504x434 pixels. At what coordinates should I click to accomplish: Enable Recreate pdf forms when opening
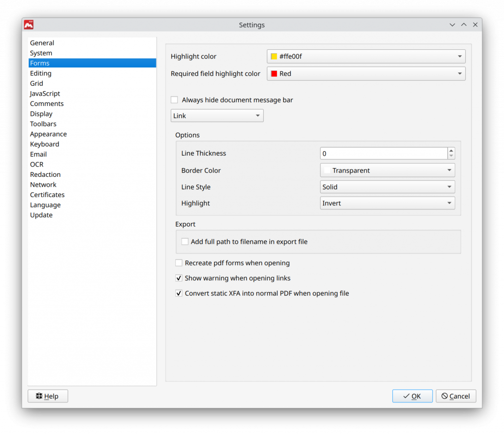179,263
